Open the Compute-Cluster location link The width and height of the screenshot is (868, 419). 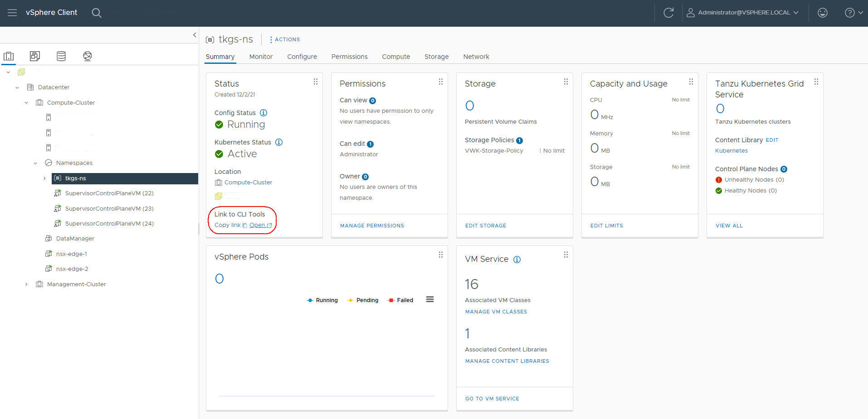point(248,183)
